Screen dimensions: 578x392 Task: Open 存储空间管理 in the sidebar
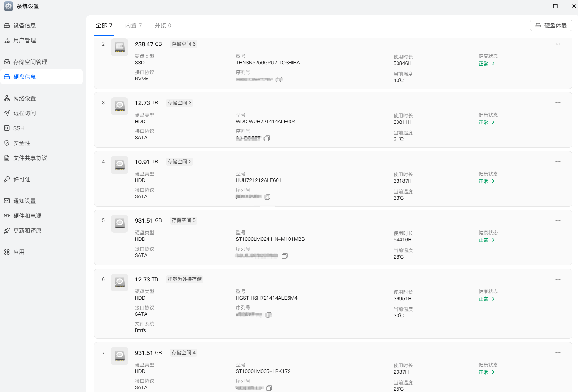pyautogui.click(x=30, y=62)
